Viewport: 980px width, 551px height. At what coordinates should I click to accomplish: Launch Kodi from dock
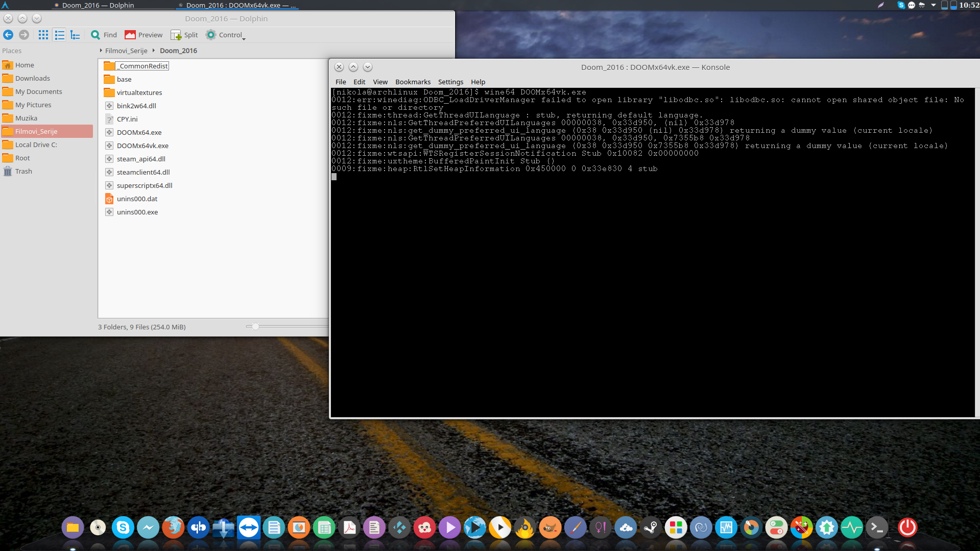399,528
